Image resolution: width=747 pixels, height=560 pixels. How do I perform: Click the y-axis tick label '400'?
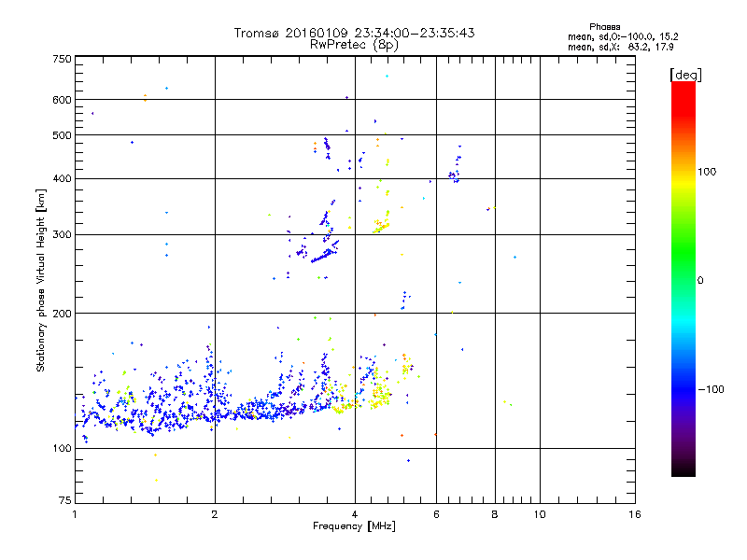click(62, 179)
